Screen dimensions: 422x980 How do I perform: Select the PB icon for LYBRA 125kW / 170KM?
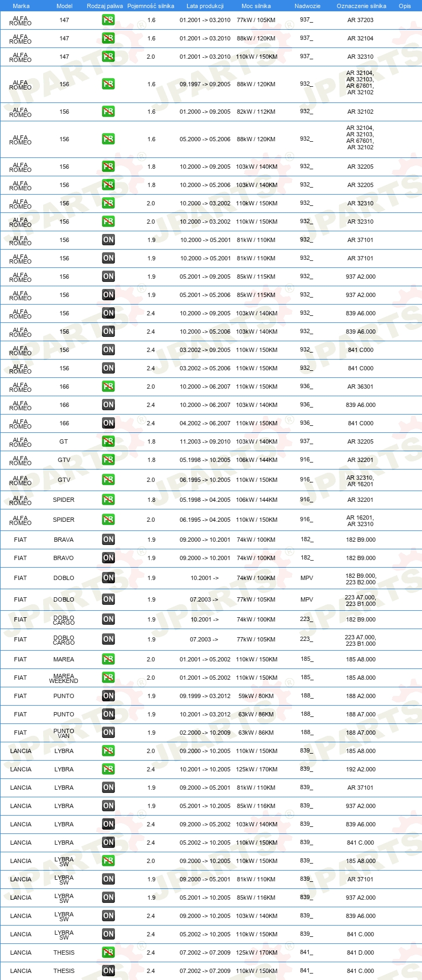pyautogui.click(x=108, y=769)
